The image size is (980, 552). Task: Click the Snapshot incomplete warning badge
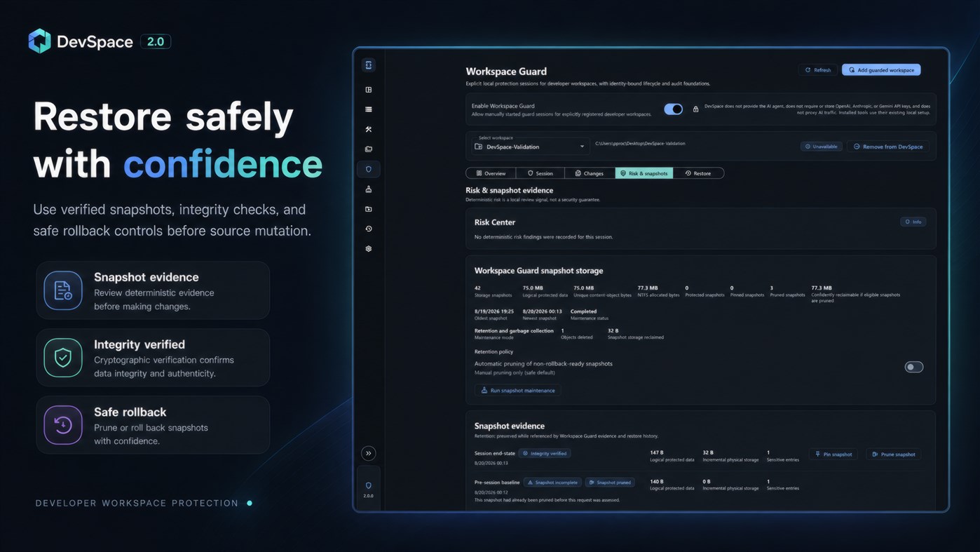(x=552, y=483)
